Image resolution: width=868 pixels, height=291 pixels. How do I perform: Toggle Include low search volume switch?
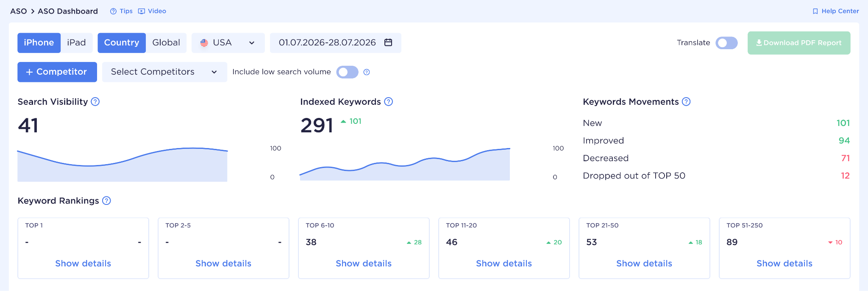coord(347,72)
